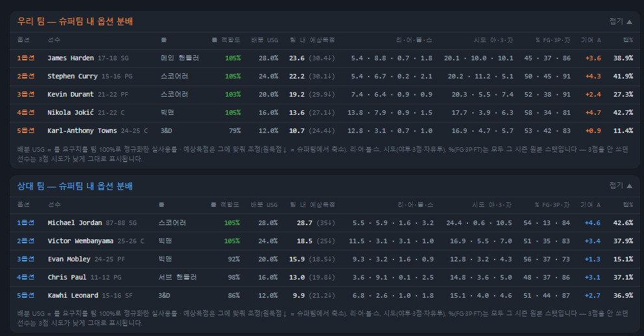Click the 23.6 expected points in Harden's row
Viewport: 644px width, 336px height.
[x=297, y=58]
